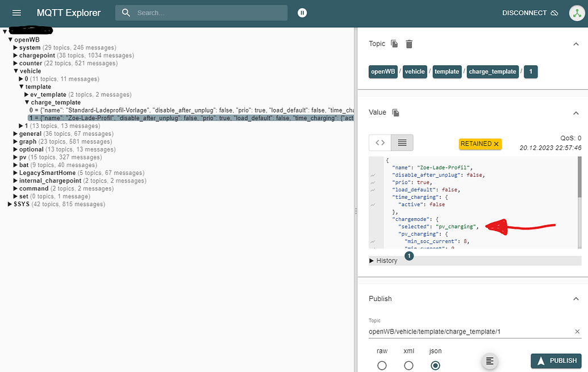Open the hamburger navigation menu
This screenshot has height=372, width=588.
click(16, 12)
